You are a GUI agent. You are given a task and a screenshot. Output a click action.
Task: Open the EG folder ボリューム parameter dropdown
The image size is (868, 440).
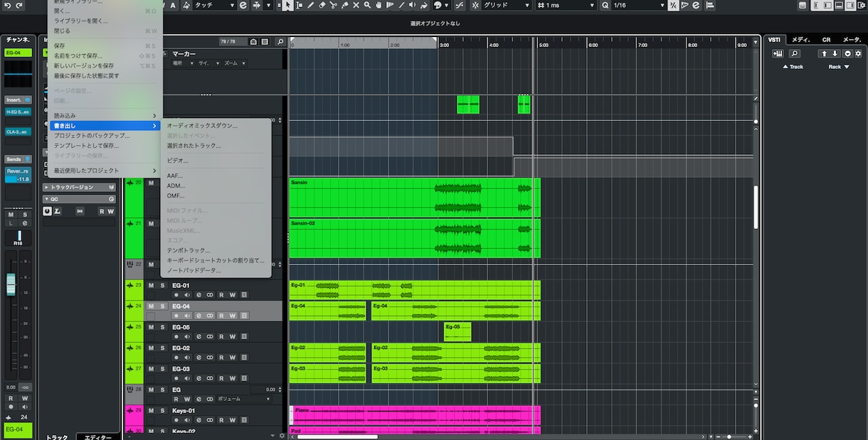click(x=243, y=399)
